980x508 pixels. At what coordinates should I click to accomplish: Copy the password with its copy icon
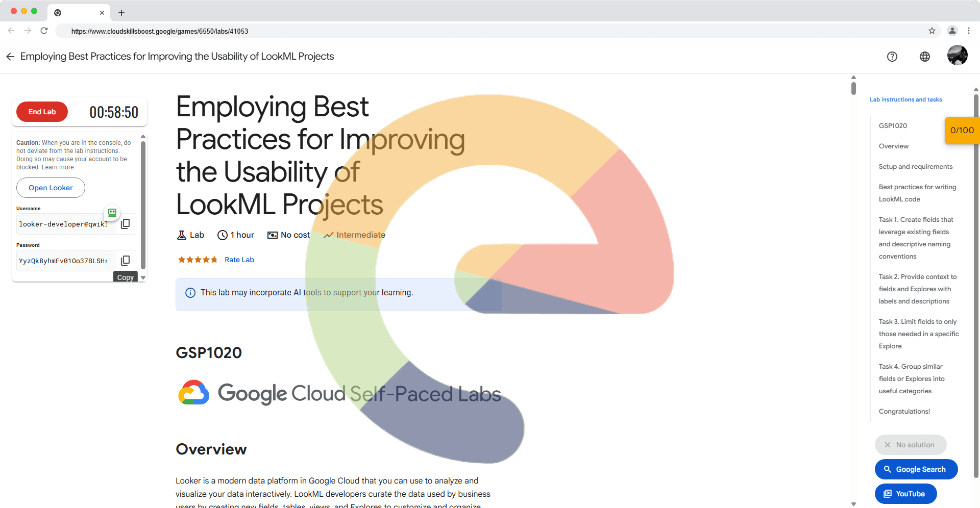click(125, 261)
